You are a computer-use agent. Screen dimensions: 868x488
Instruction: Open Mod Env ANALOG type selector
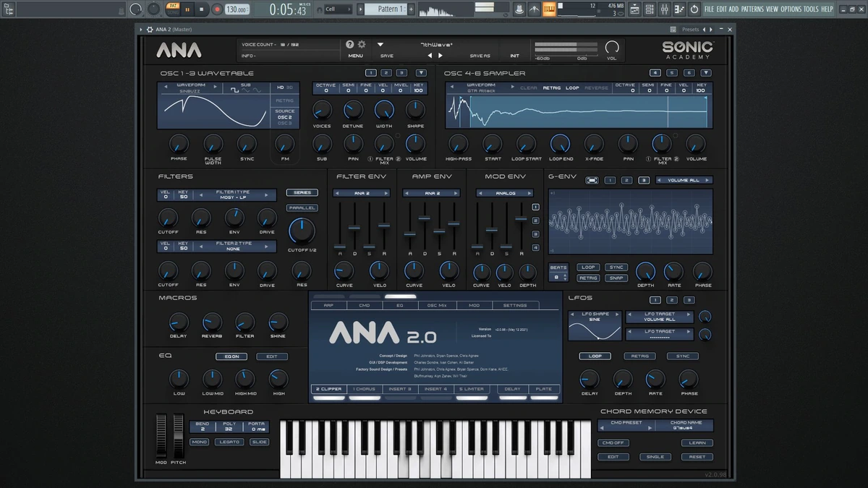tap(504, 193)
